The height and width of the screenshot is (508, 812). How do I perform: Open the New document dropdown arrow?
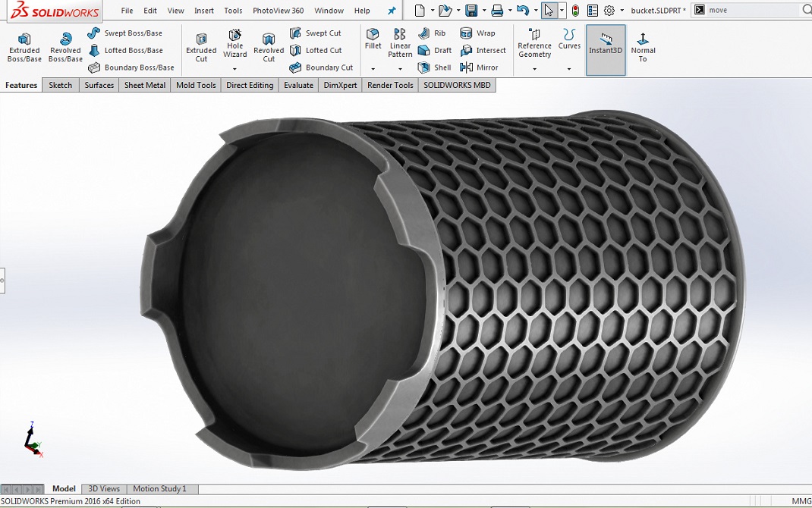point(433,11)
